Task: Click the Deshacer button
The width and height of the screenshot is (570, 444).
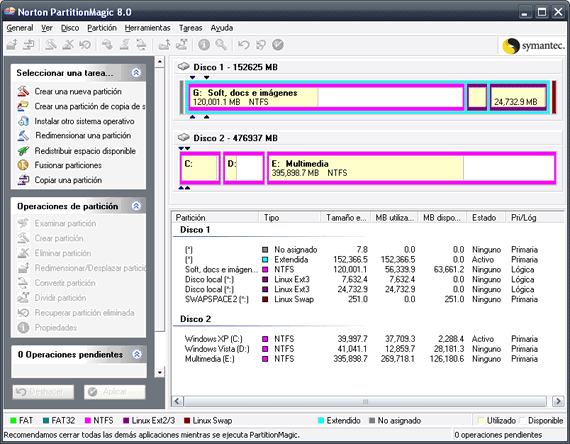Action: [x=43, y=392]
